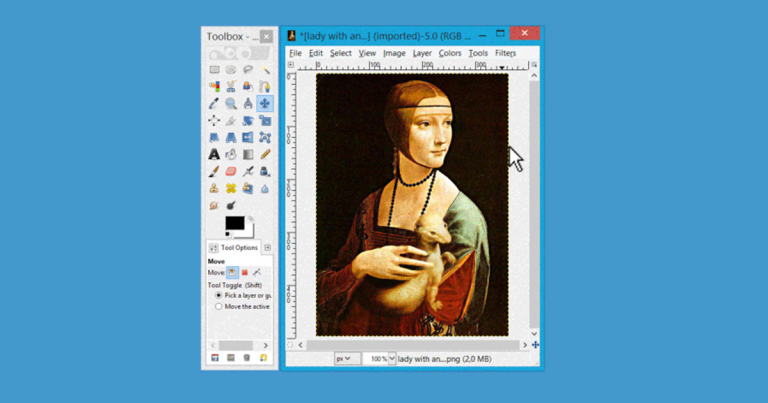Select the Scissors Select tool
The width and height of the screenshot is (768, 403).
pos(231,87)
